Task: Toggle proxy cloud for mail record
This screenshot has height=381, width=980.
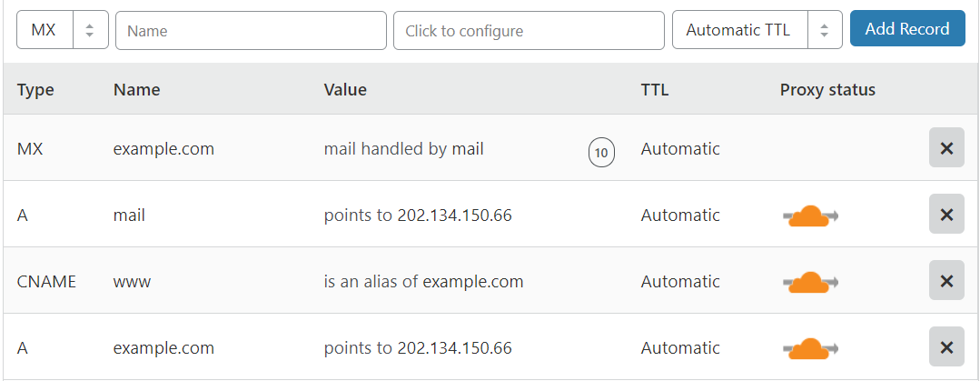Action: pyautogui.click(x=811, y=216)
